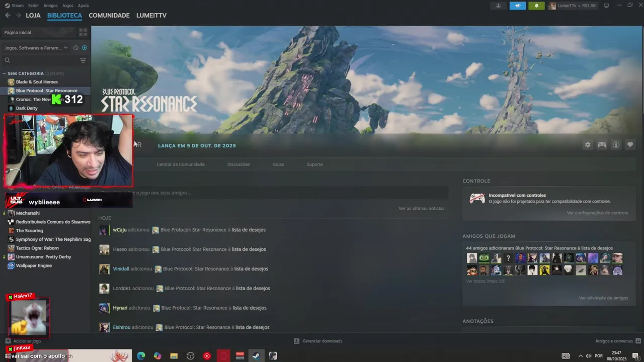The image size is (644, 362).
Task: Open Vinidall's profile name in activity
Action: click(121, 269)
